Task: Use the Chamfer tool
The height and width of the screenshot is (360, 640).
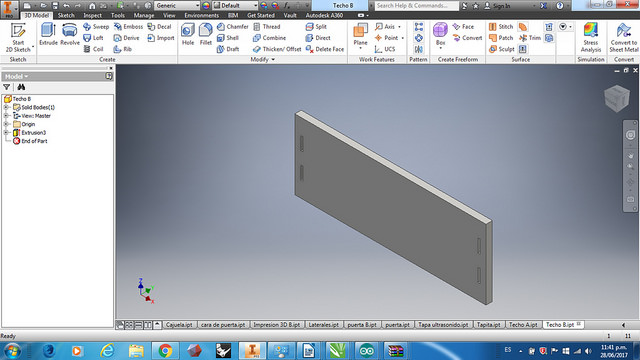Action: (x=232, y=27)
